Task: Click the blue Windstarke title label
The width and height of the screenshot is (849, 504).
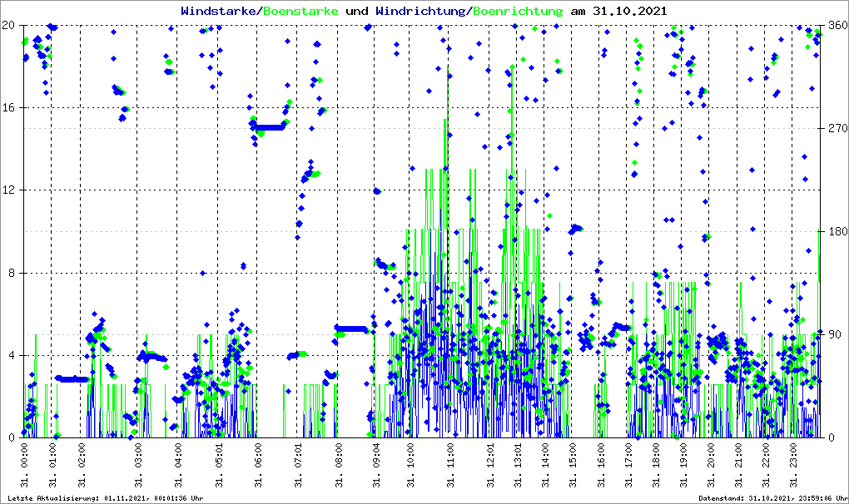Action: click(220, 12)
